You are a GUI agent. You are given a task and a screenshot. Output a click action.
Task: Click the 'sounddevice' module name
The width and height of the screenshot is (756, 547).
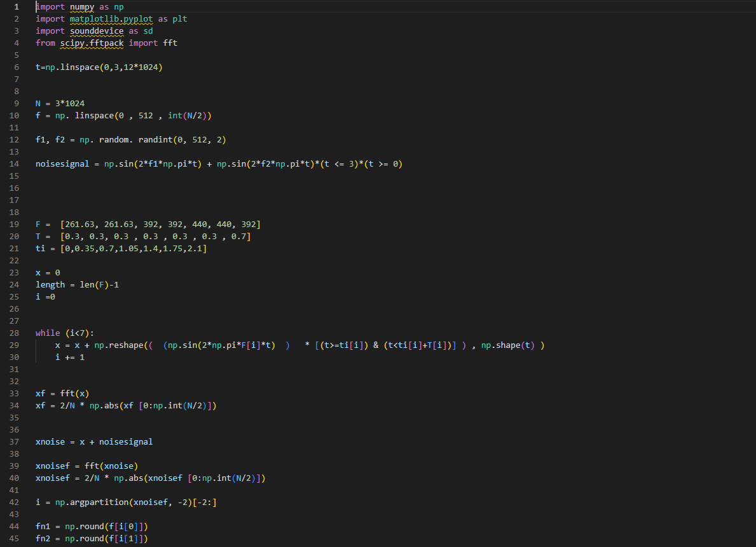(97, 31)
